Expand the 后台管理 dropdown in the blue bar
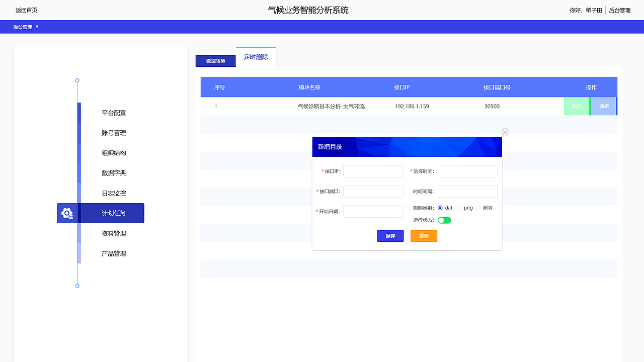 coord(25,27)
